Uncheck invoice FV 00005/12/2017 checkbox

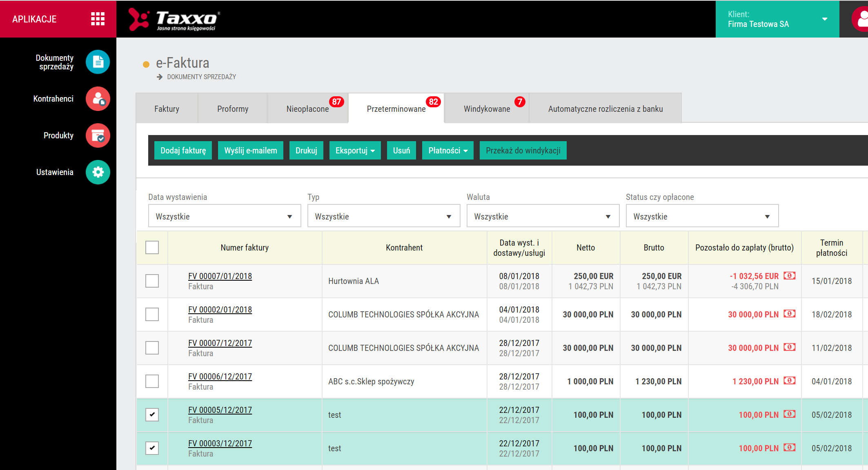coord(152,415)
